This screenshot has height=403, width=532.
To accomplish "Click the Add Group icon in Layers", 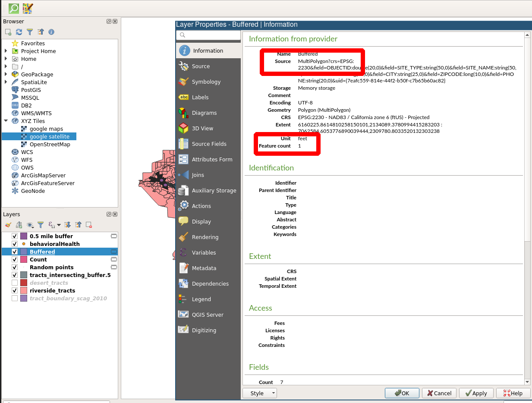I will [19, 225].
